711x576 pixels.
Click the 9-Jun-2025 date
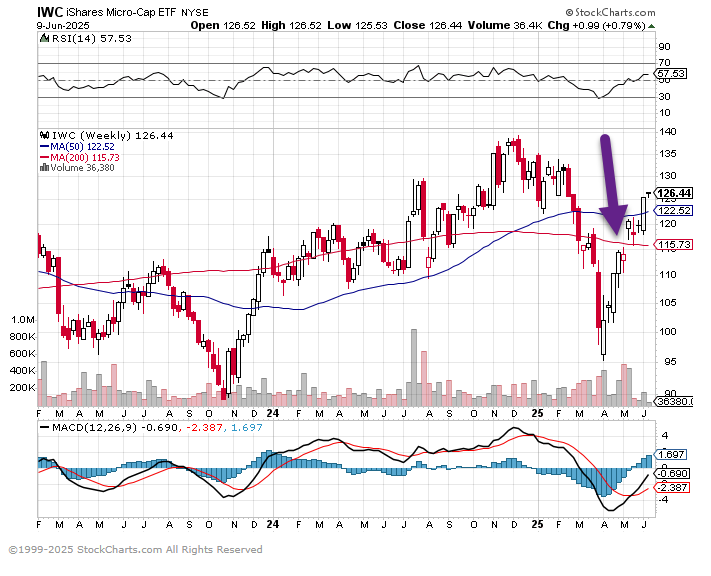(x=63, y=25)
